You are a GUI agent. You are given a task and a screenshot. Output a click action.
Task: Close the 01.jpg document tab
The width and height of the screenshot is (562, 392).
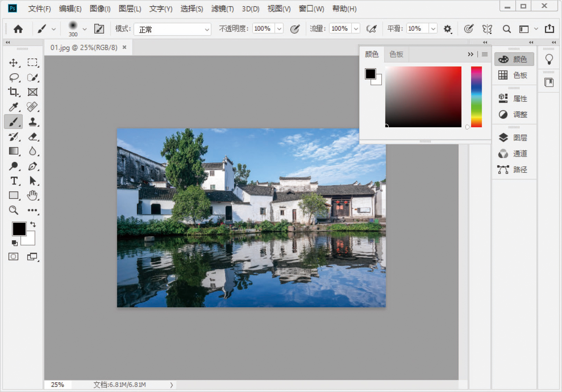pyautogui.click(x=124, y=47)
